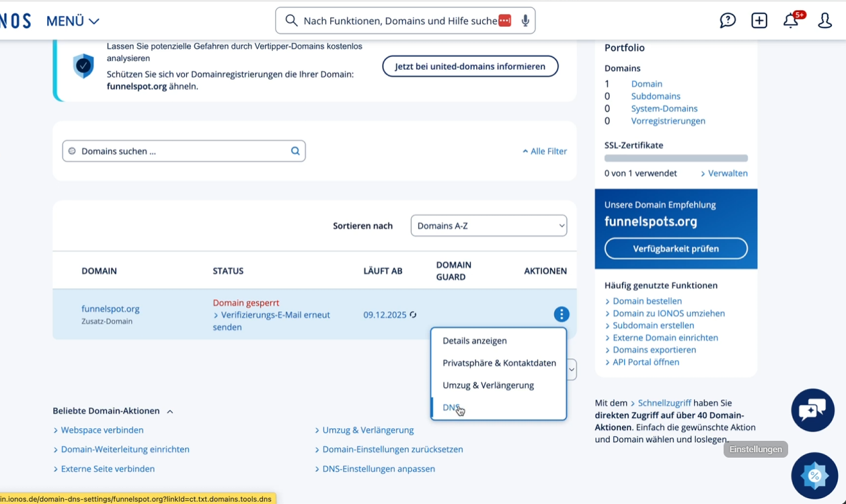Screen dimensions: 846x504
Task: Collapse Alle Filter
Action: pos(545,151)
